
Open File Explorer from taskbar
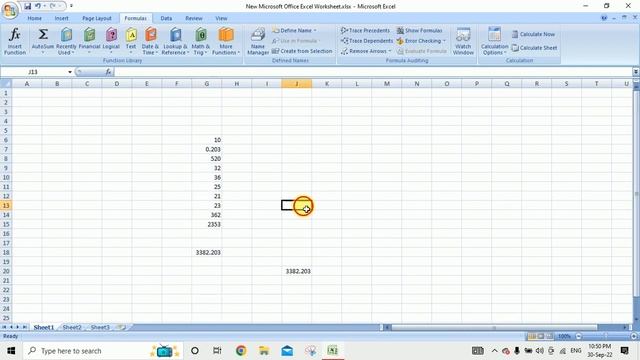[264, 351]
